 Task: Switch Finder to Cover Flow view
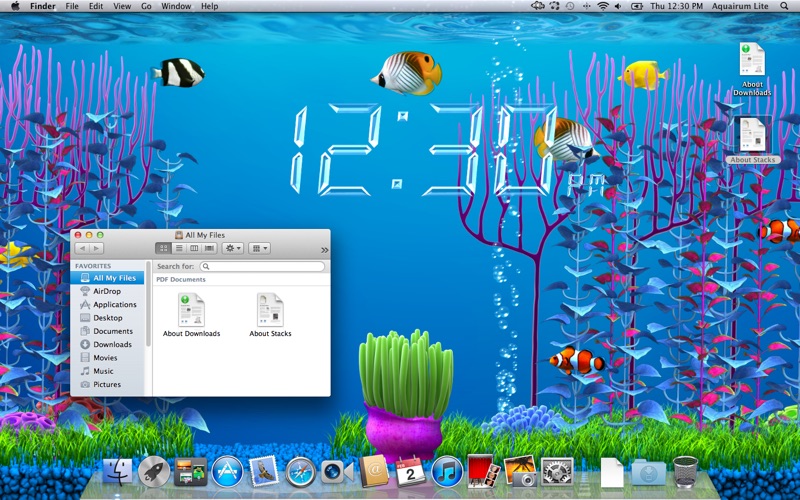click(209, 248)
